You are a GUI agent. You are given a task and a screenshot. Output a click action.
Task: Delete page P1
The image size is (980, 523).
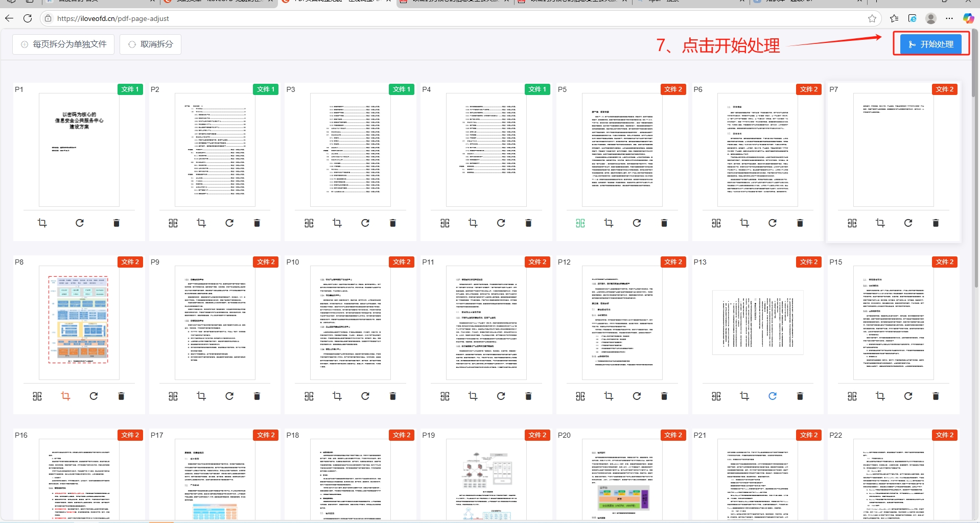tap(116, 223)
